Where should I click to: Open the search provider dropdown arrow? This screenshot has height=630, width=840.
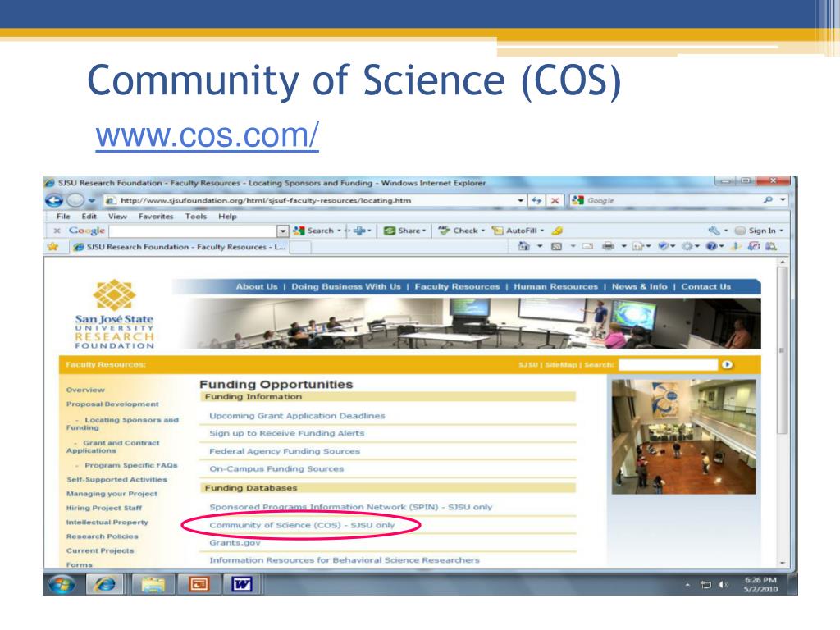783,200
